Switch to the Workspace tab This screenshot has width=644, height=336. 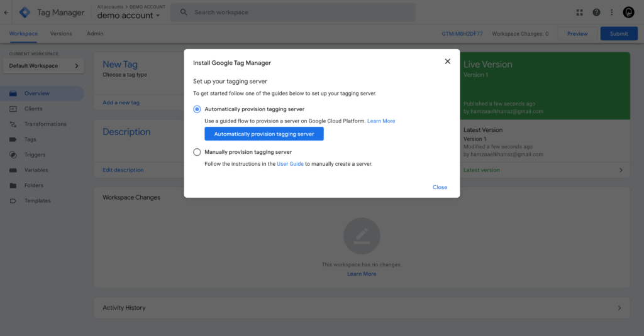(23, 34)
